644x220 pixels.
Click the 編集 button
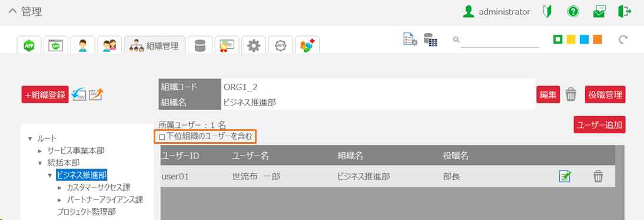point(548,94)
